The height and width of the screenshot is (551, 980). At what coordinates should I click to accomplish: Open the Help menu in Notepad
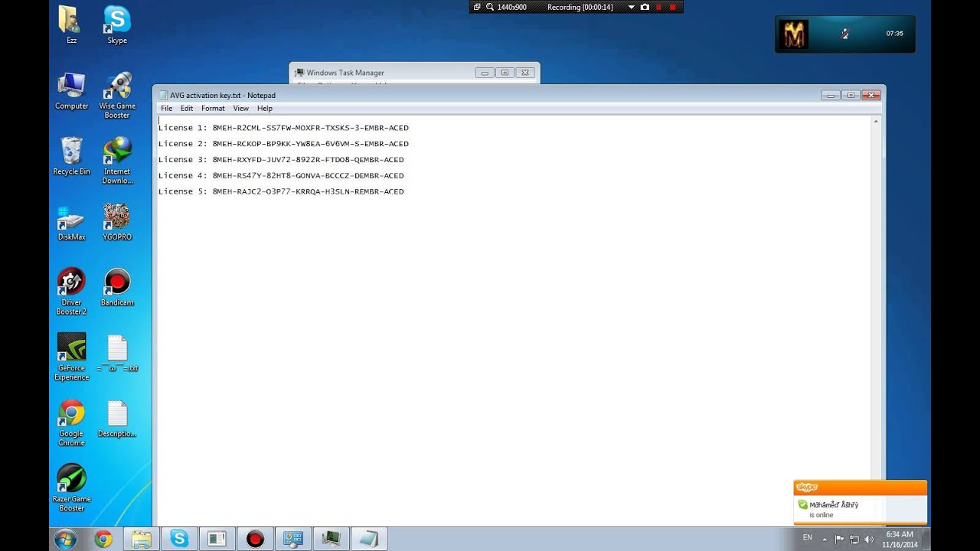click(x=265, y=109)
